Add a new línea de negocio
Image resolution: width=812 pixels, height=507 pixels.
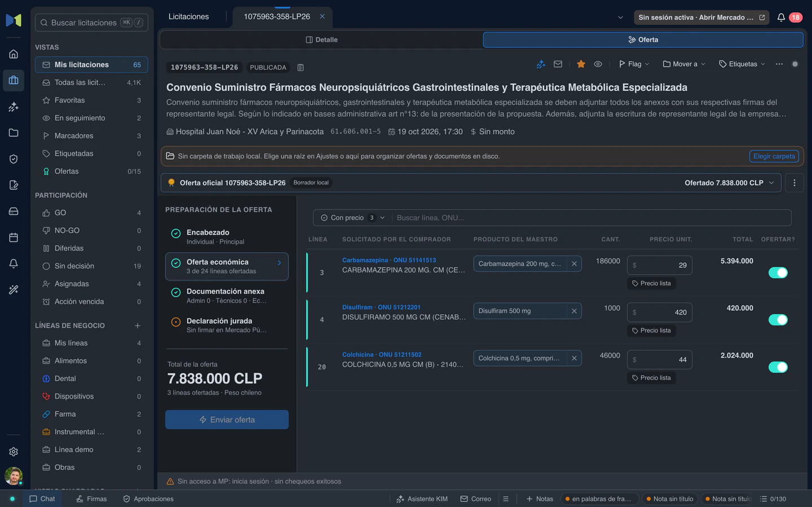click(x=138, y=325)
